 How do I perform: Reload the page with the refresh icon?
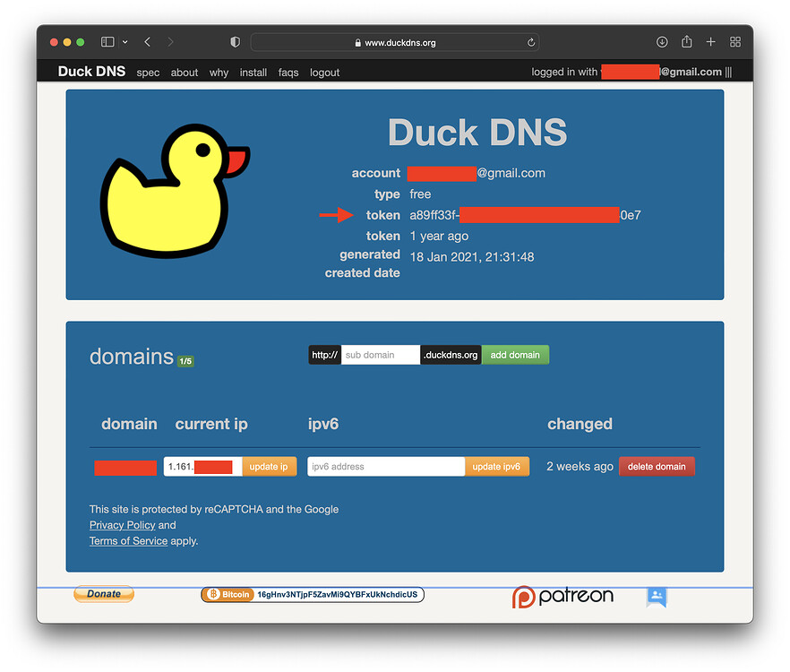click(530, 42)
